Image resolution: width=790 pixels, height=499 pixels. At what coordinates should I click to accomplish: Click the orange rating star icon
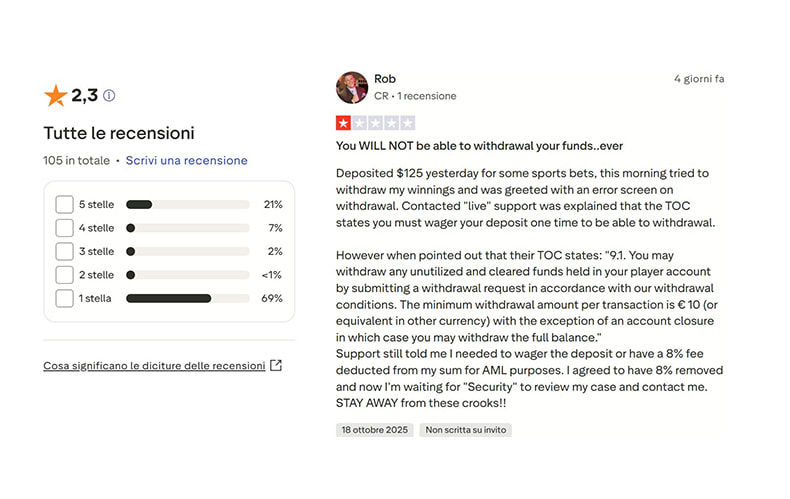click(56, 96)
